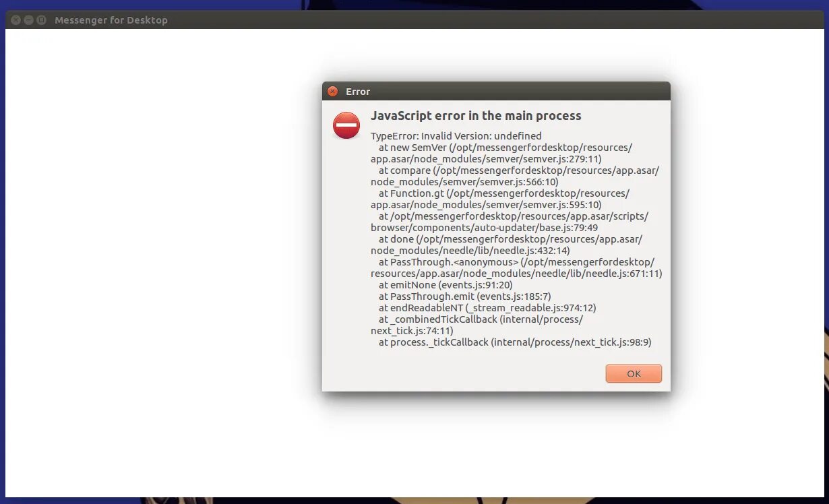Click the 'at process._tickCallback' line
The height and width of the screenshot is (504, 829).
coord(515,342)
